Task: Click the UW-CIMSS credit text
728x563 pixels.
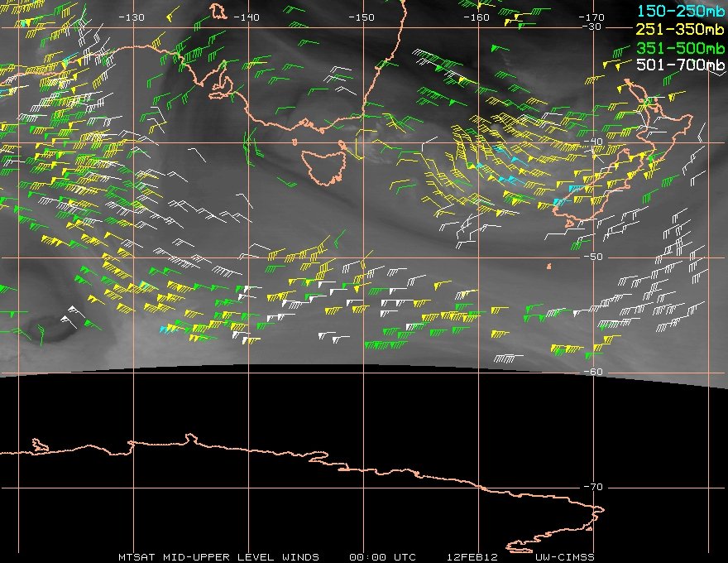Action: click(564, 557)
